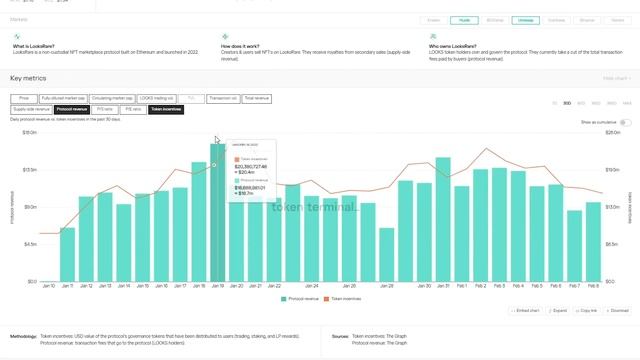Select the MAX time range
640x360 pixels.
627,103
